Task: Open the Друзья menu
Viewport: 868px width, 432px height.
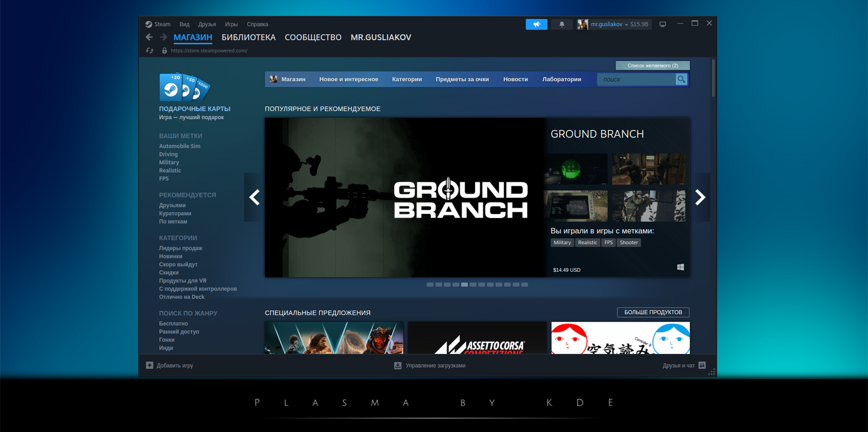Action: coord(207,24)
